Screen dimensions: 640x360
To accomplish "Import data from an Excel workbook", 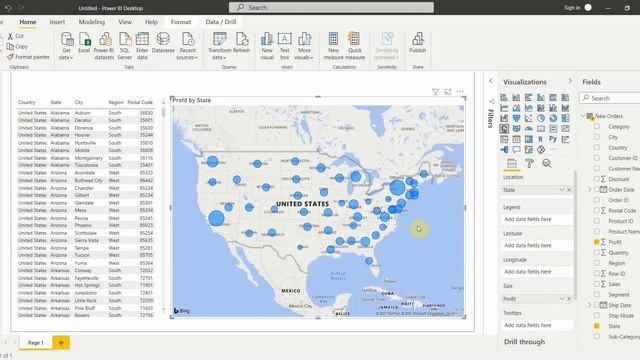I will click(x=84, y=43).
